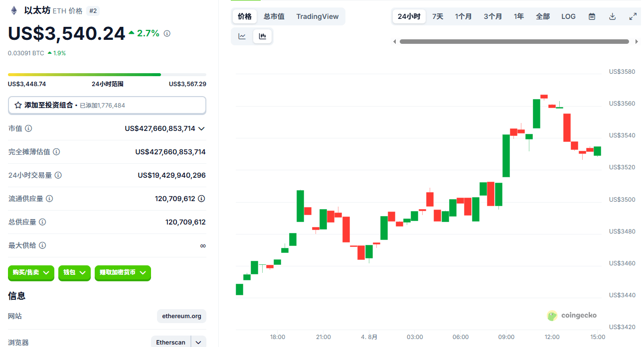644x347 pixels.
Task: Click the Ethereum logo icon
Action: pyautogui.click(x=14, y=10)
